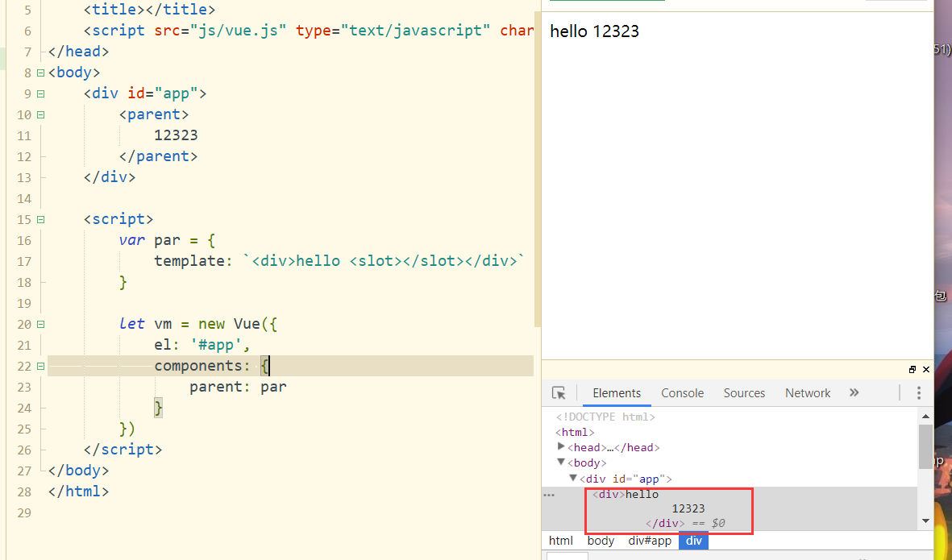Click line number 29 in the gutter
The image size is (952, 560).
(24, 512)
